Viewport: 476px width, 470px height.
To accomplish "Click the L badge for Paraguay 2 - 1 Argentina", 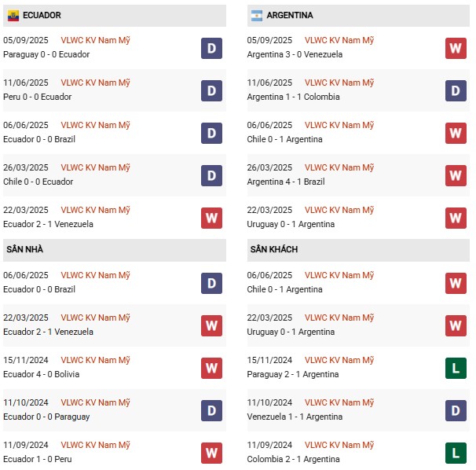I will 456,368.
